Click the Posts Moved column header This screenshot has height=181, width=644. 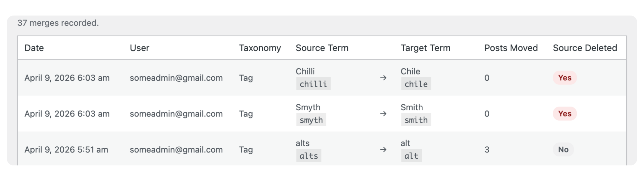click(x=511, y=48)
